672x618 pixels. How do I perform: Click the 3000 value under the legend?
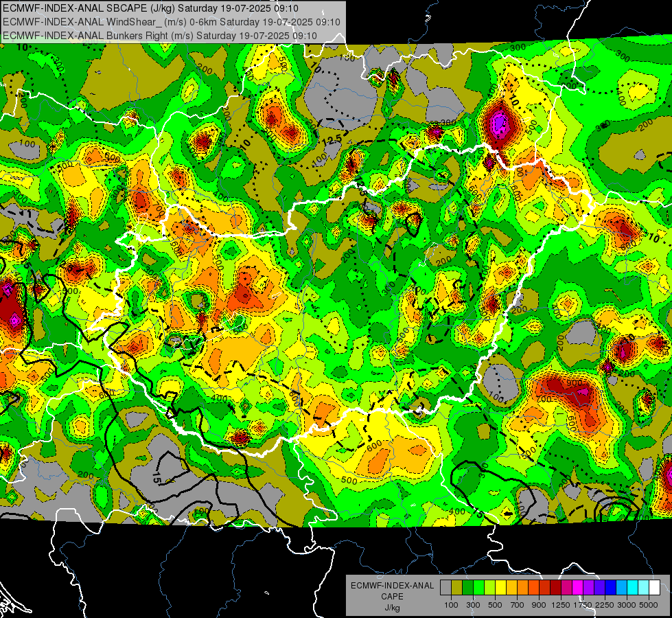click(627, 605)
